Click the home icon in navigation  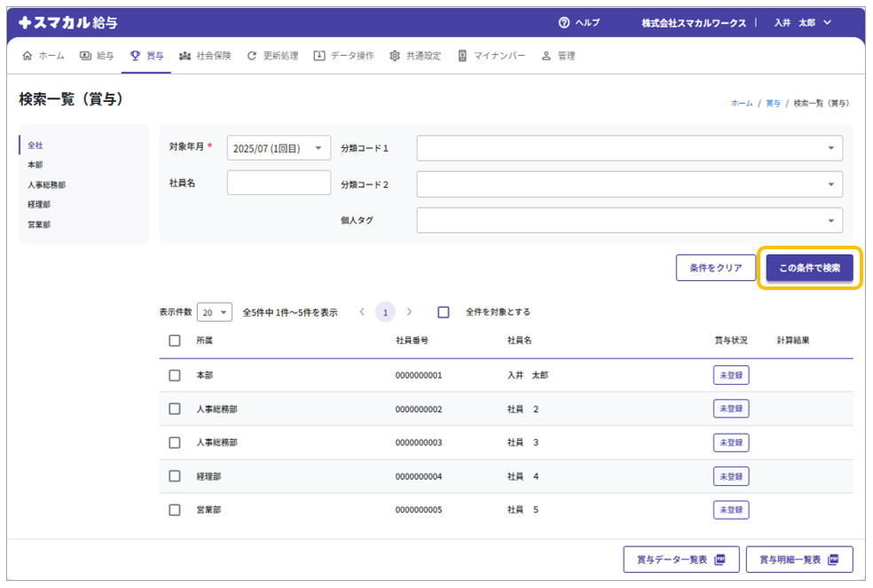(x=27, y=55)
